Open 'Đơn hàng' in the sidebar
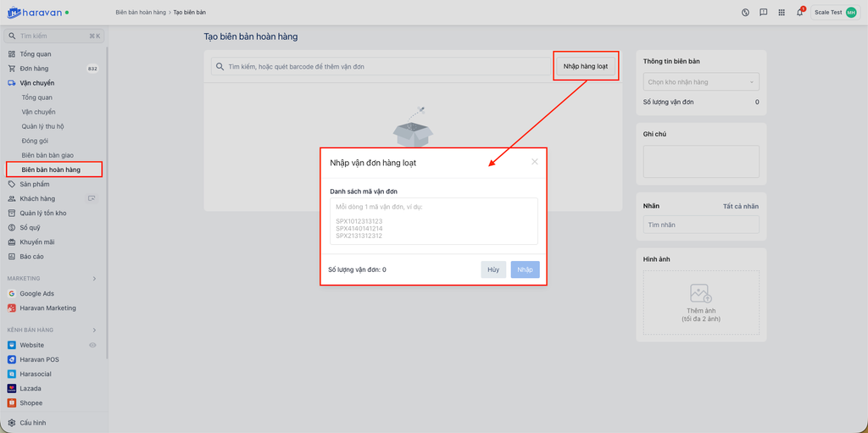Screen dimensions: 868x433 coord(35,69)
